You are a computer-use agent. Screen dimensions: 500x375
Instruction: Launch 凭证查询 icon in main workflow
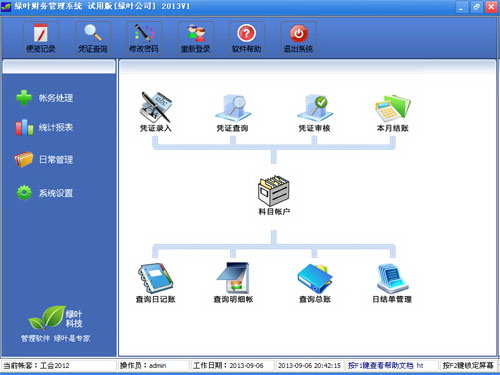pyautogui.click(x=233, y=113)
